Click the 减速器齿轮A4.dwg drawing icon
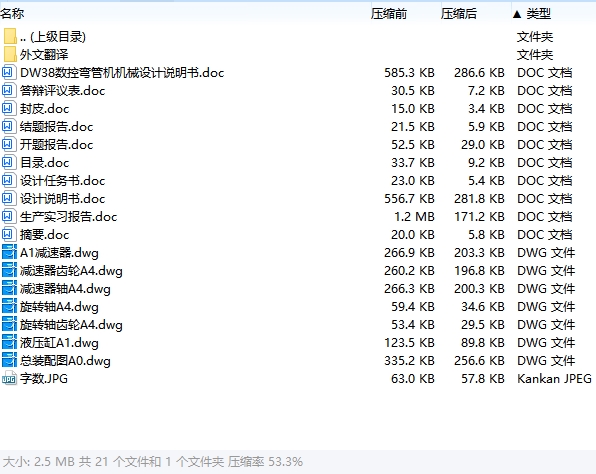Viewport: 596px width, 474px height. (9, 270)
